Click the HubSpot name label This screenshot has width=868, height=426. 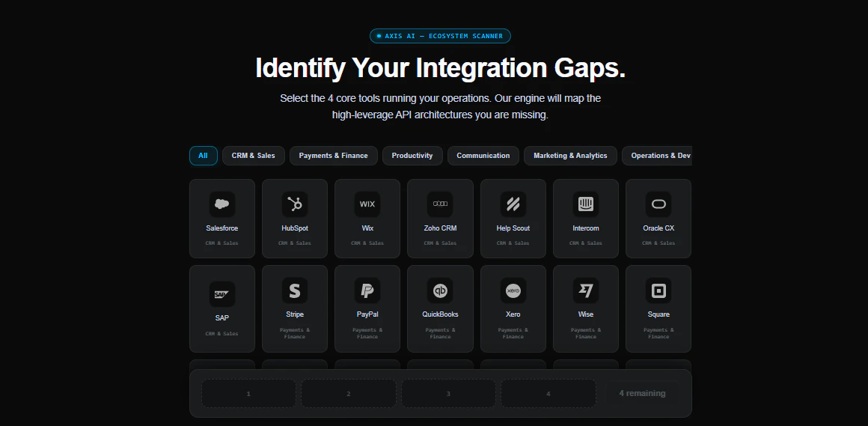(x=295, y=228)
